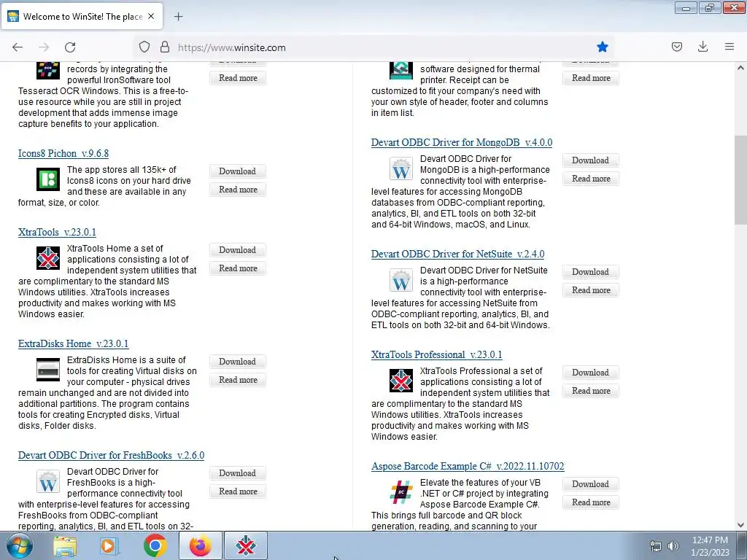Open the XtraTools app in the taskbar

tap(246, 545)
